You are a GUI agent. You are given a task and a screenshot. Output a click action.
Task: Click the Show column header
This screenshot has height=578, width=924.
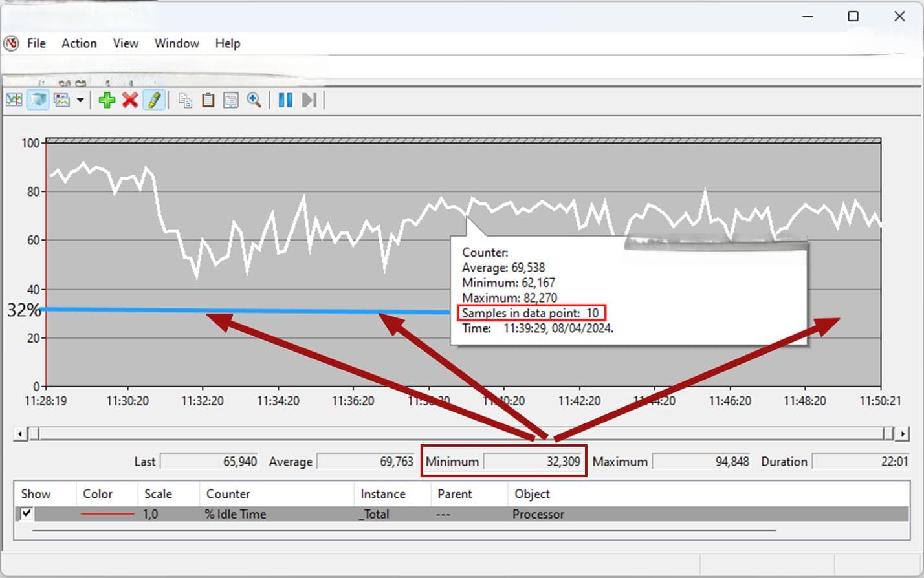[x=36, y=494]
